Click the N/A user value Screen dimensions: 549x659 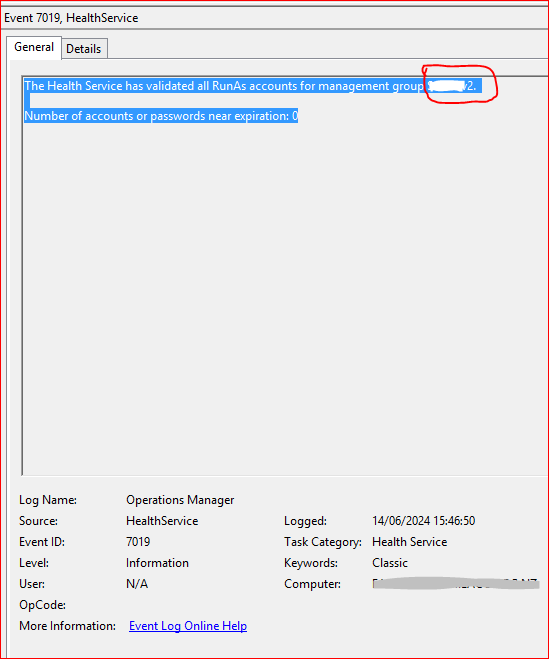point(137,584)
